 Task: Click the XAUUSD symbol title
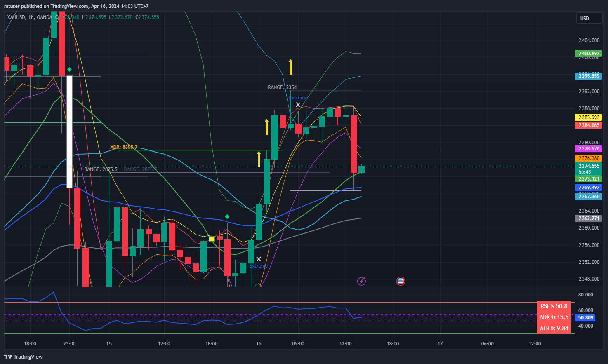point(16,17)
